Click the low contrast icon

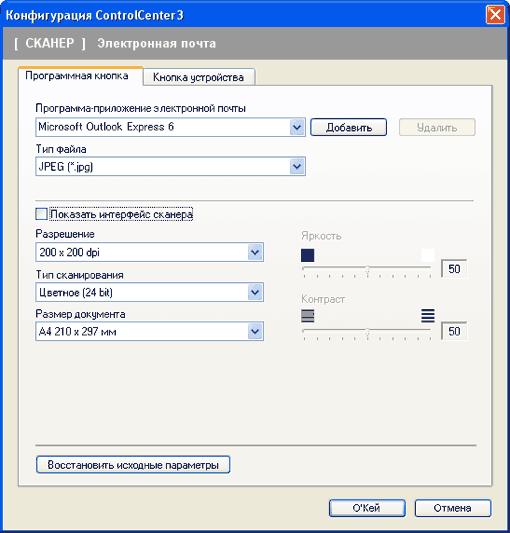point(307,316)
